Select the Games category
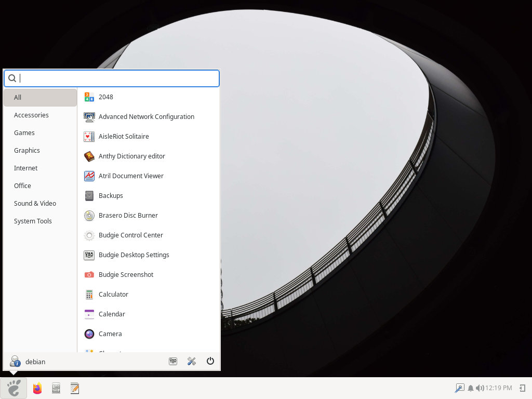 coord(24,132)
